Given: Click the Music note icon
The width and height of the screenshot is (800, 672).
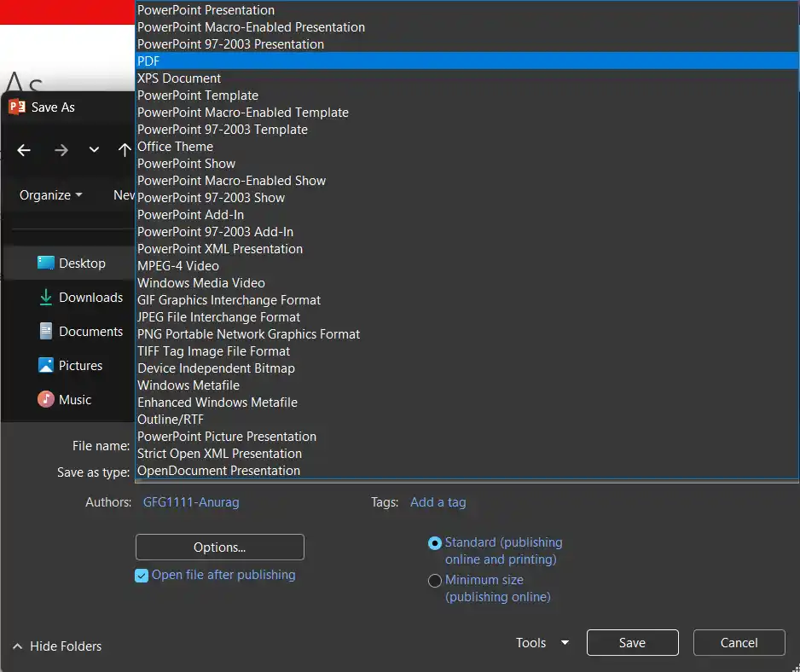Looking at the screenshot, I should pyautogui.click(x=46, y=399).
